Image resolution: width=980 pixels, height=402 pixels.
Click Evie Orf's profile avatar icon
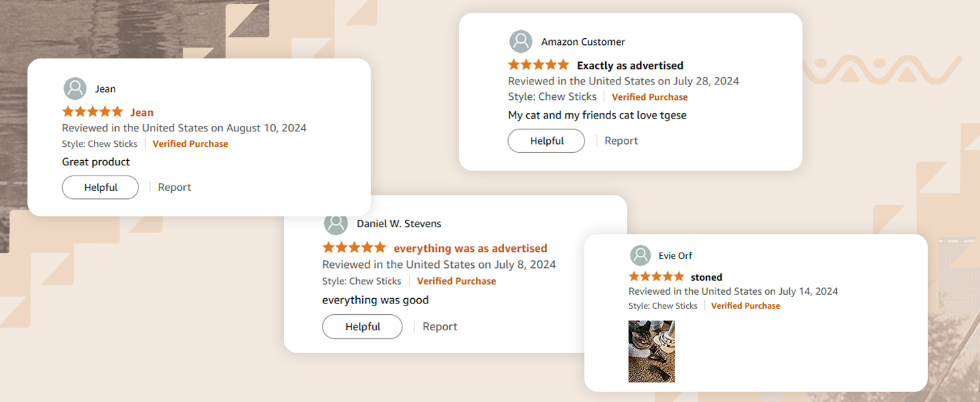(641, 255)
